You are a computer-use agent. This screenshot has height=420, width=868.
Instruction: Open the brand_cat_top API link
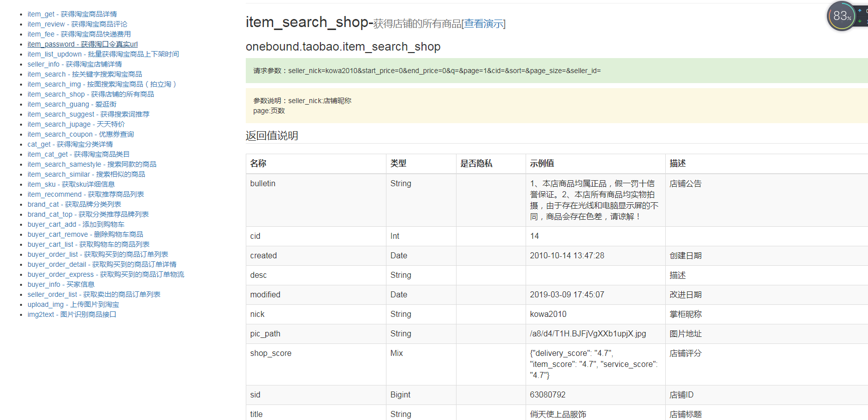[88, 214]
